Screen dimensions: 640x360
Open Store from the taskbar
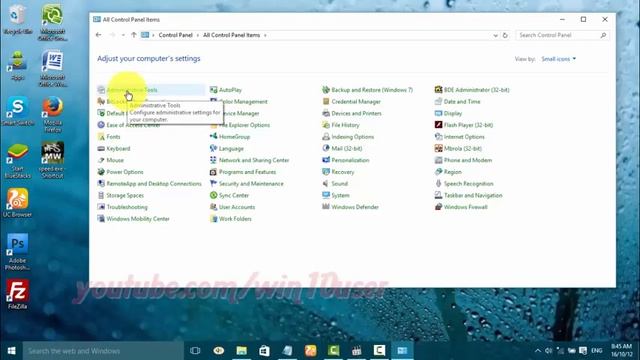264,351
